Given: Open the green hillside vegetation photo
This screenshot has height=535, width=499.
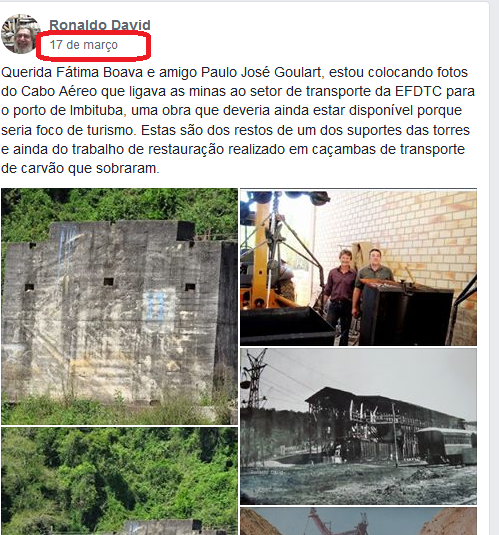Looking at the screenshot, I should [x=119, y=481].
